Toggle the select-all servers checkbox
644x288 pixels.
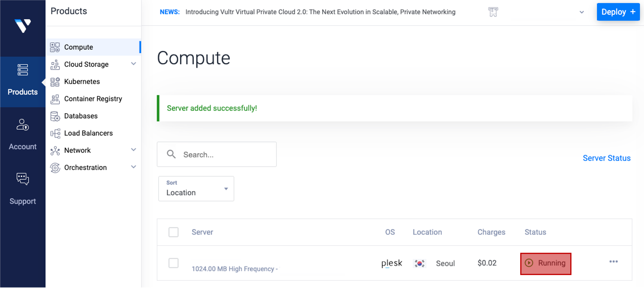(x=173, y=232)
